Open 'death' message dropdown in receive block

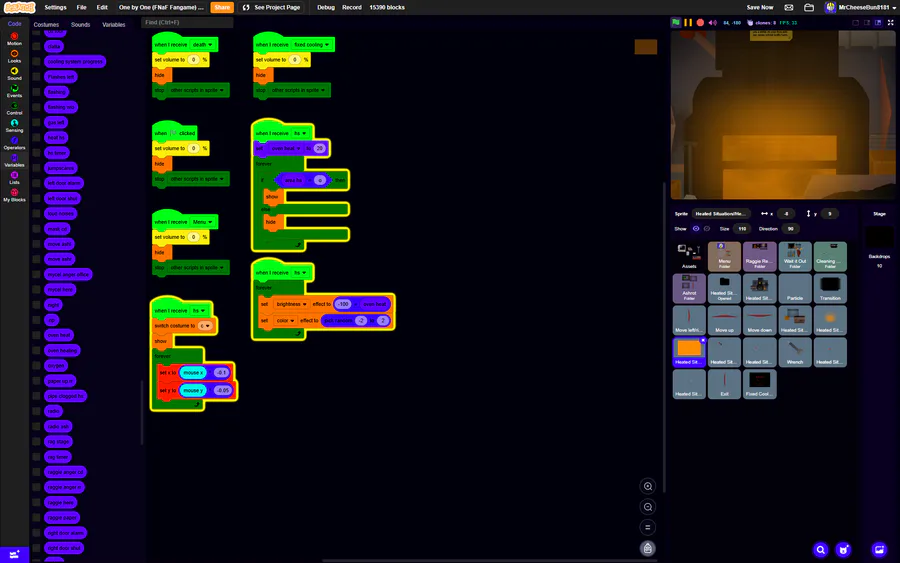coord(201,45)
